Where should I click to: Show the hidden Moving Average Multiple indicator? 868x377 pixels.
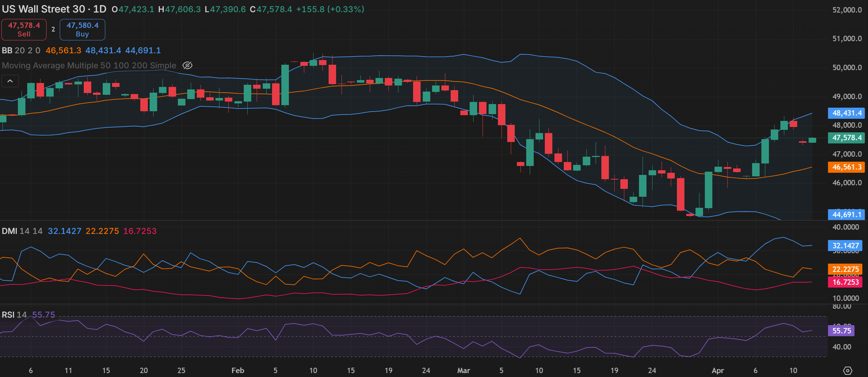(187, 65)
